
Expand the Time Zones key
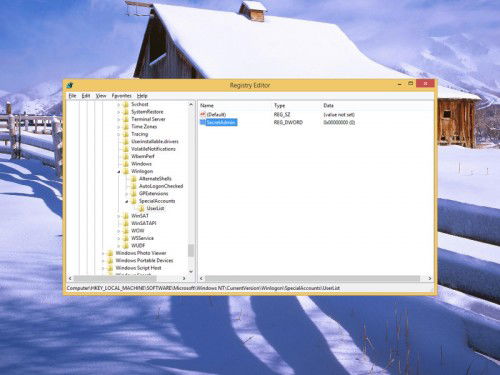tap(119, 127)
